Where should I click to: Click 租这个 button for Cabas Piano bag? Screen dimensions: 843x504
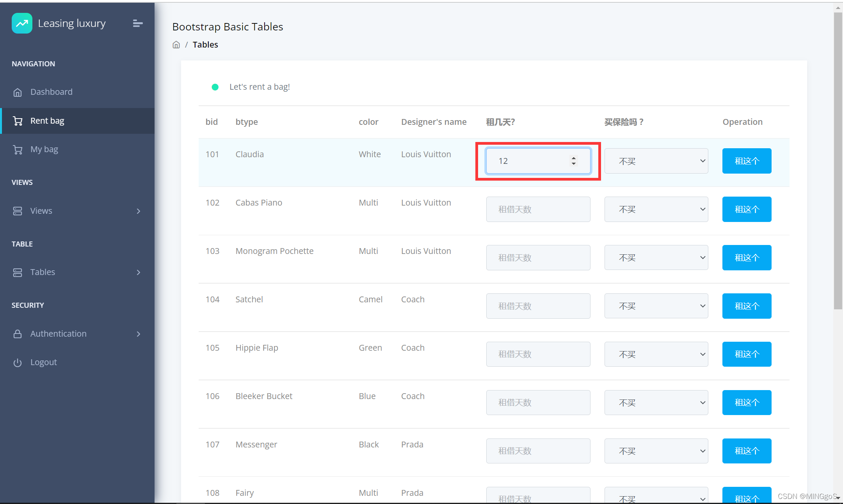tap(746, 209)
